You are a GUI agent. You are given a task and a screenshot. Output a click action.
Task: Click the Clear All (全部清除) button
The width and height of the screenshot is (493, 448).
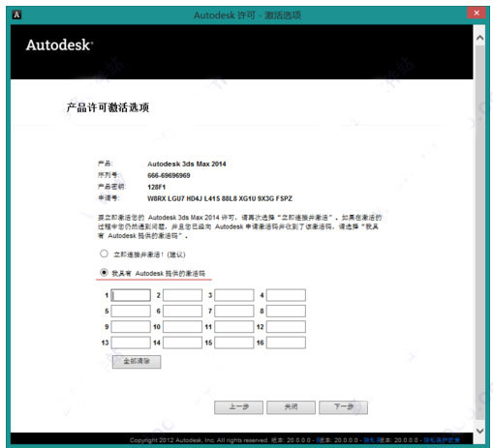137,362
